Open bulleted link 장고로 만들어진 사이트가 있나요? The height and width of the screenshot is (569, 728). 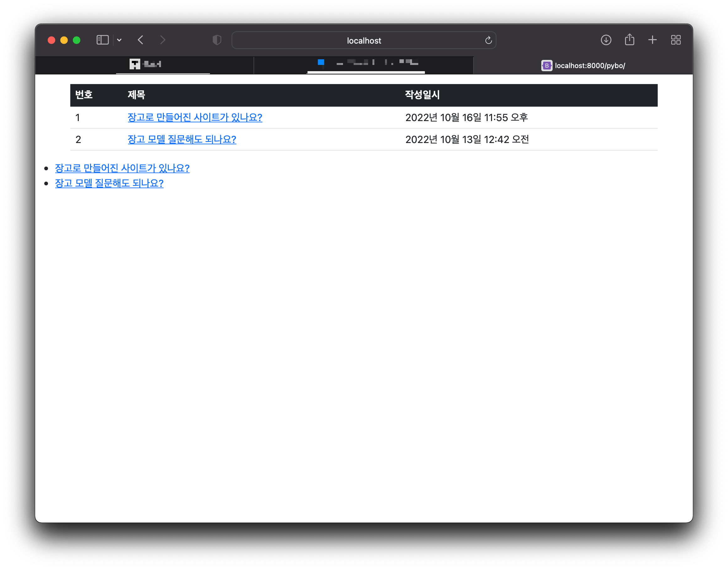point(122,168)
